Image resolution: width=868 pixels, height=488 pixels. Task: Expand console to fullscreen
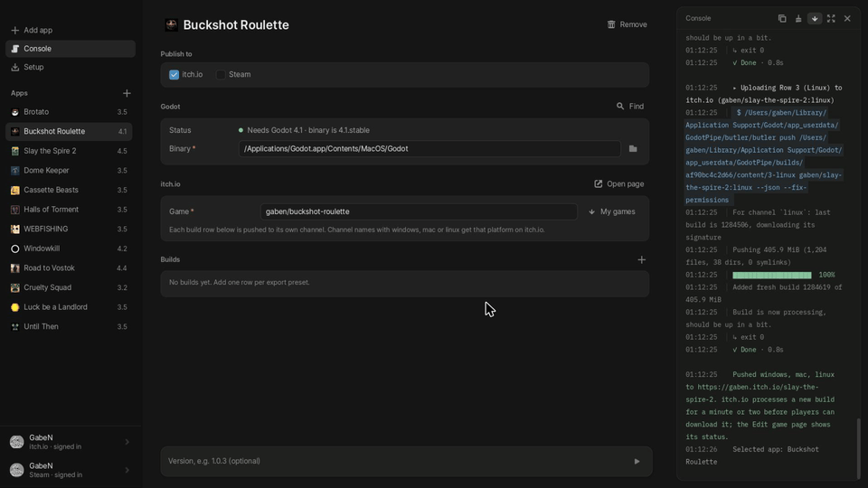pyautogui.click(x=831, y=18)
